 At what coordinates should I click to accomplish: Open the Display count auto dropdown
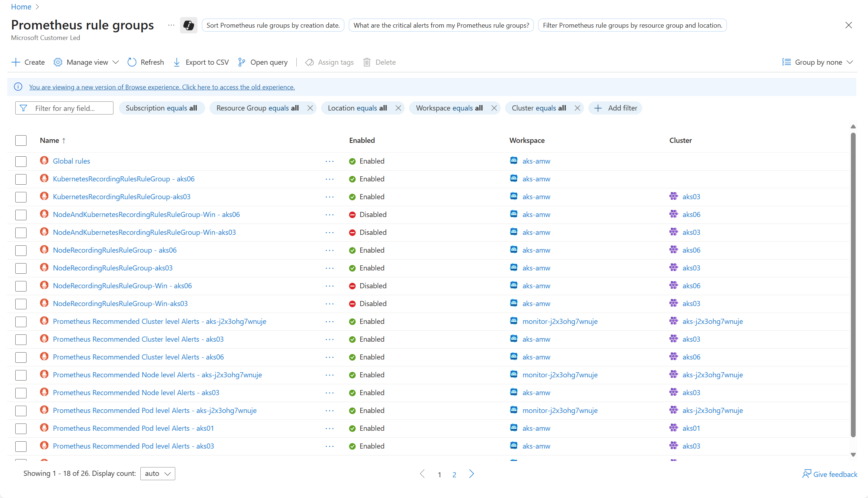pos(157,474)
